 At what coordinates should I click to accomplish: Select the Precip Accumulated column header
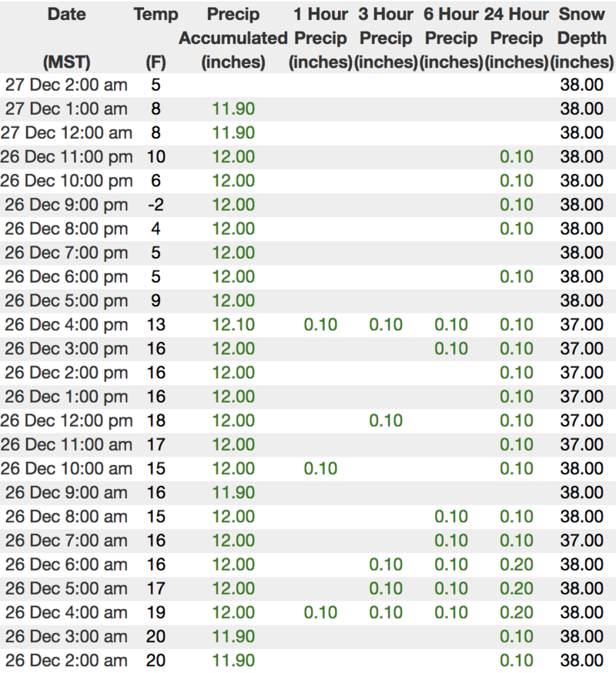pyautogui.click(x=232, y=38)
